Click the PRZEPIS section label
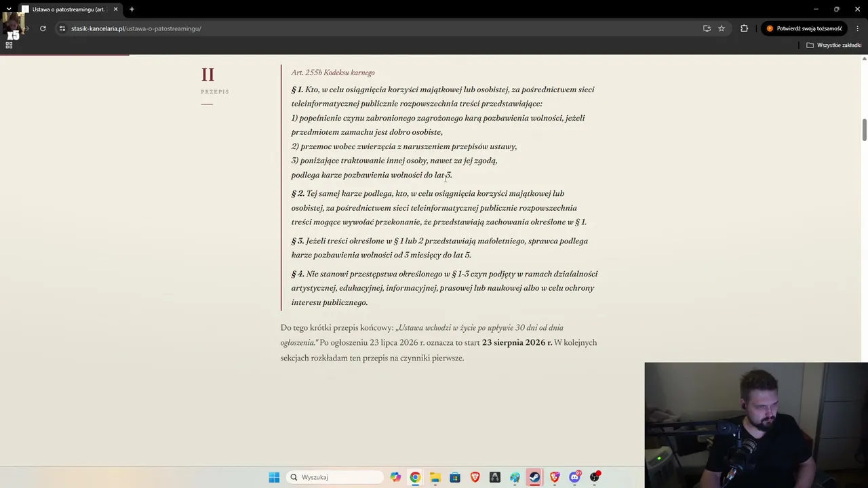This screenshot has height=488, width=868. click(215, 91)
